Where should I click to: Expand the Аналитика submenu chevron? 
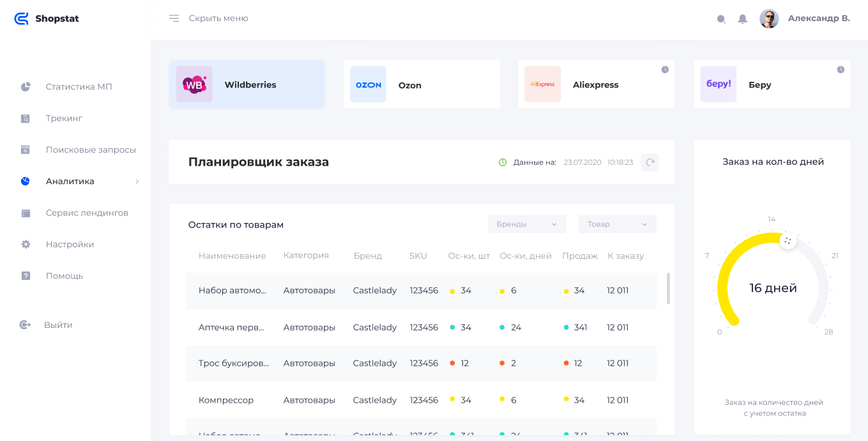pos(136,181)
